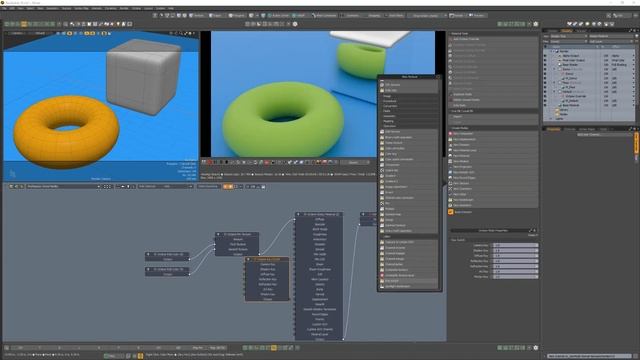This screenshot has width=640, height=360.
Task: Click the New Emission button
Action: tap(493, 144)
